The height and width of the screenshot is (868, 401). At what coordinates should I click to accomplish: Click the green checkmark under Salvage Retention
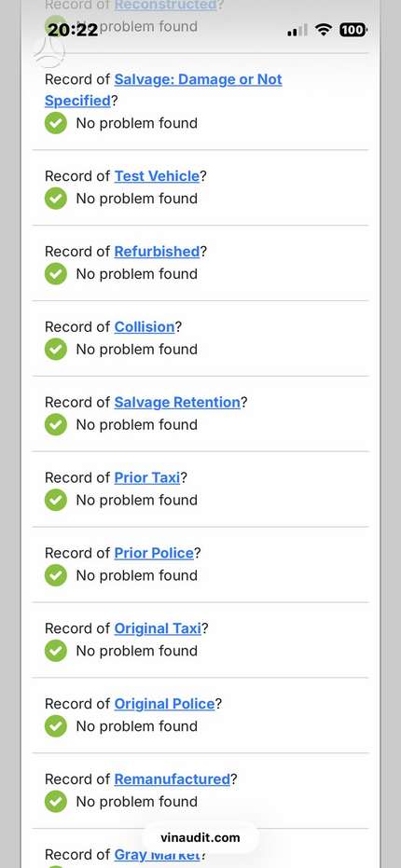click(55, 424)
